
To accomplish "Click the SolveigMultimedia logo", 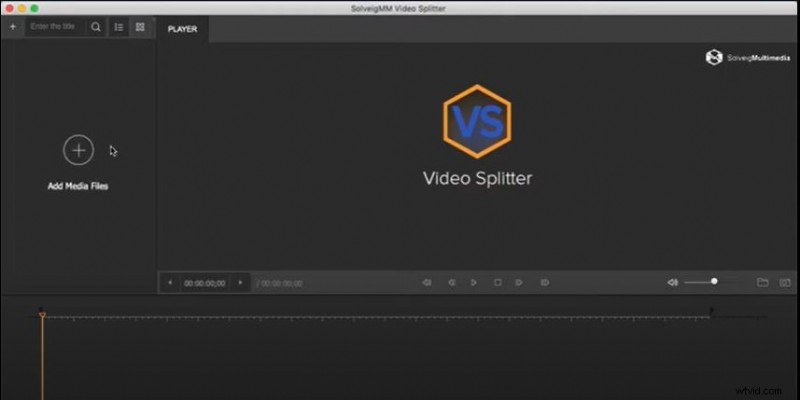I will point(747,58).
